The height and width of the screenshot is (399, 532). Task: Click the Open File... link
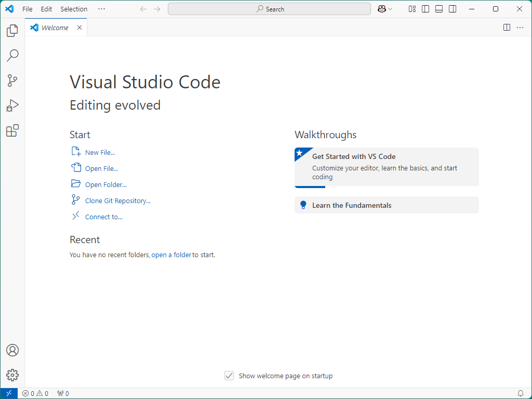pos(101,169)
